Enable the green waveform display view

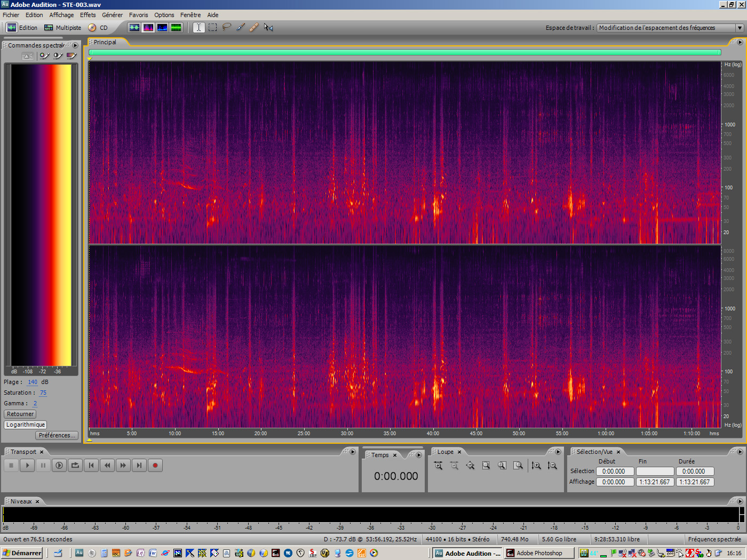coord(176,27)
